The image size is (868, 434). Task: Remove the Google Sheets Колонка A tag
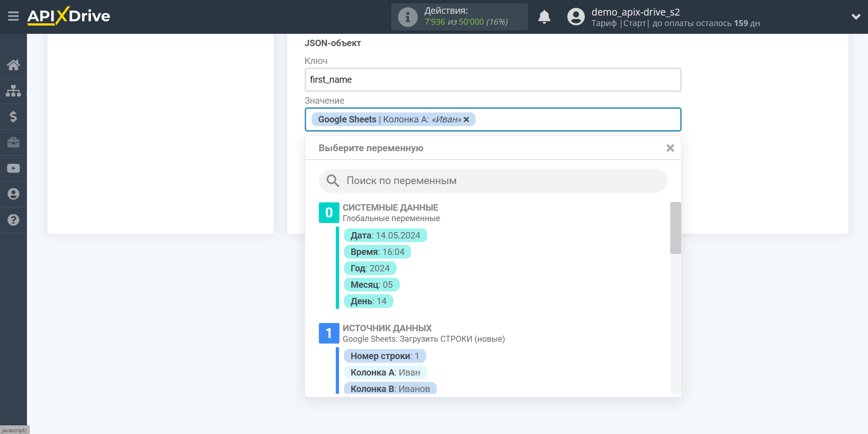466,120
